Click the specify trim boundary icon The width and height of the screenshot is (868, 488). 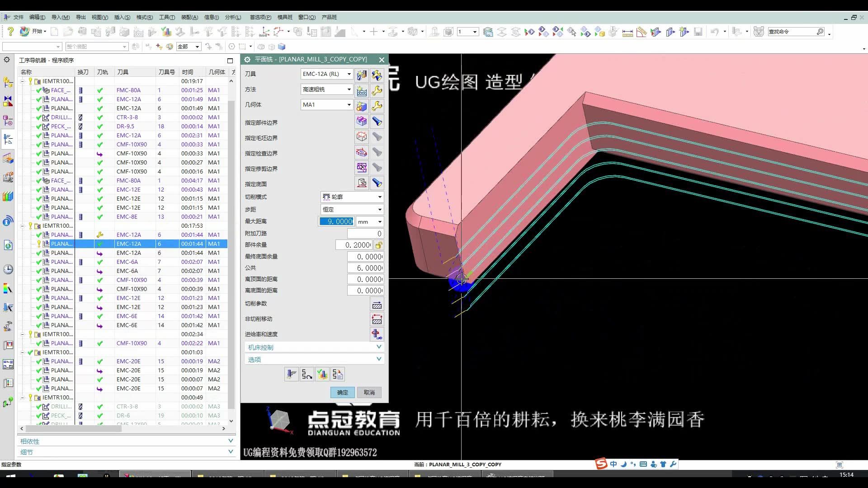[x=361, y=168]
